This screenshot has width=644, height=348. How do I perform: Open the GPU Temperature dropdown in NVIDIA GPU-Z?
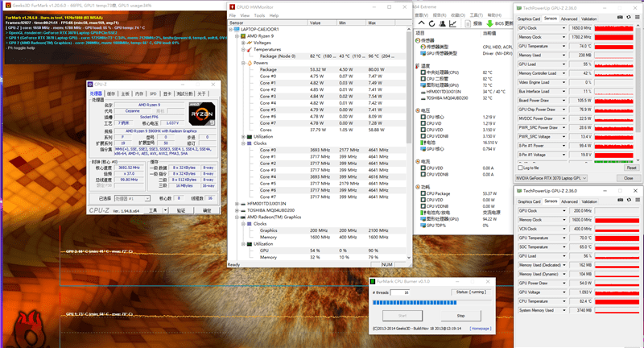(x=563, y=46)
